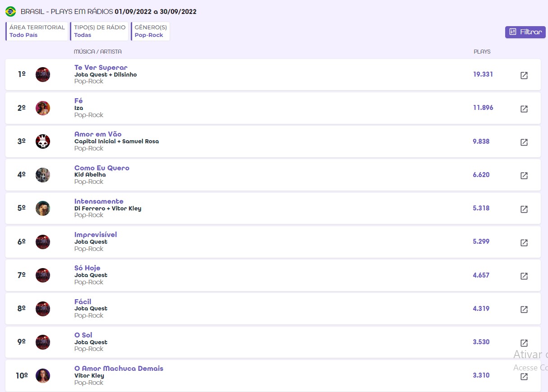Screen dimensions: 548x392
Task: Click the PLAYS column header
Action: coord(482,52)
